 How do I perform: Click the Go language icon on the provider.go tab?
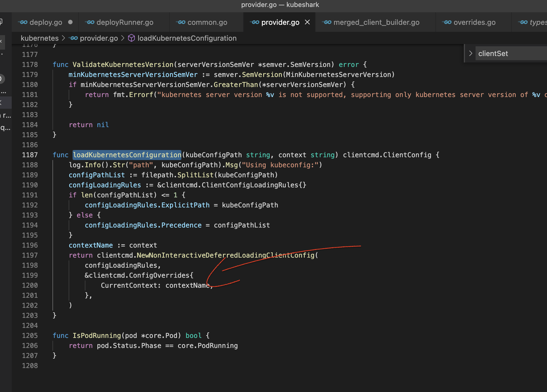(255, 22)
